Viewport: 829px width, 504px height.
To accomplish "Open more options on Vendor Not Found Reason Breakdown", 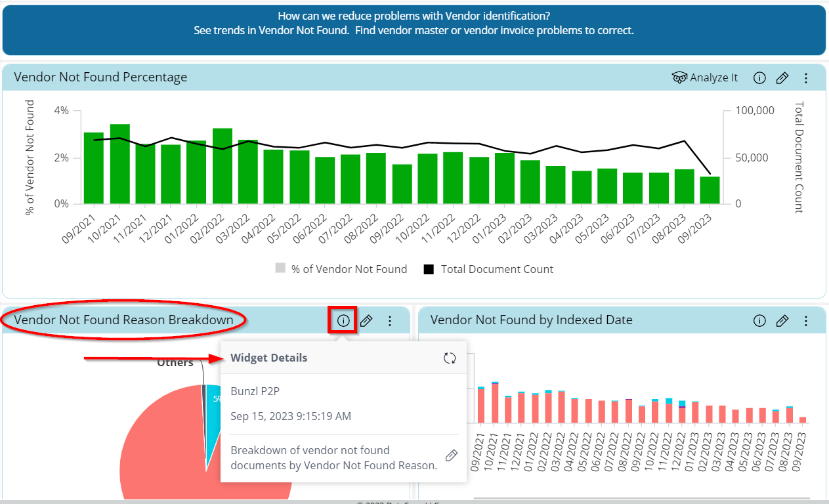I will click(x=390, y=320).
